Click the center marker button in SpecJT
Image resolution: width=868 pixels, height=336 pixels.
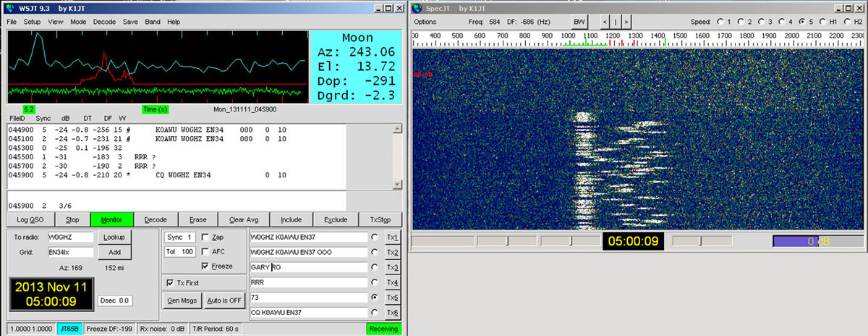(x=616, y=22)
